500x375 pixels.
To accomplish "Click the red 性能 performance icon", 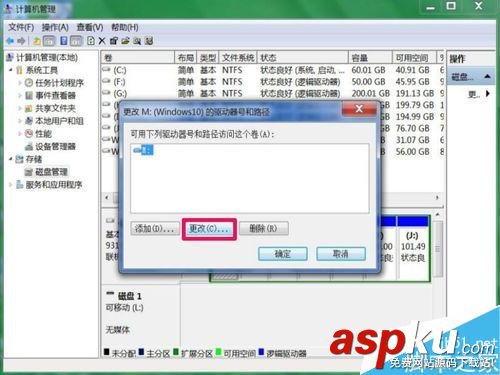I will (x=29, y=134).
